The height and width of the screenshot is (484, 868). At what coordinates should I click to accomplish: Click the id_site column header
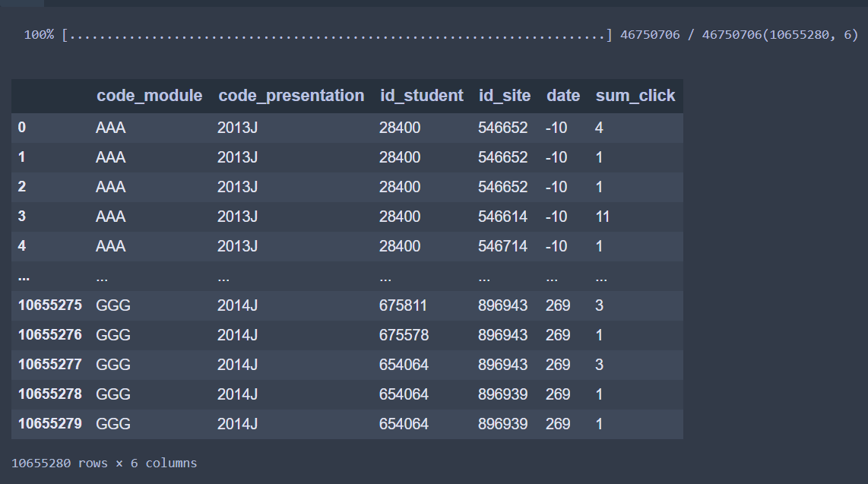click(x=504, y=96)
